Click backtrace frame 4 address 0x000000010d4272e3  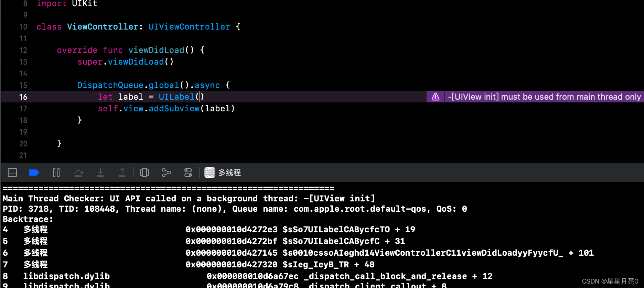232,230
